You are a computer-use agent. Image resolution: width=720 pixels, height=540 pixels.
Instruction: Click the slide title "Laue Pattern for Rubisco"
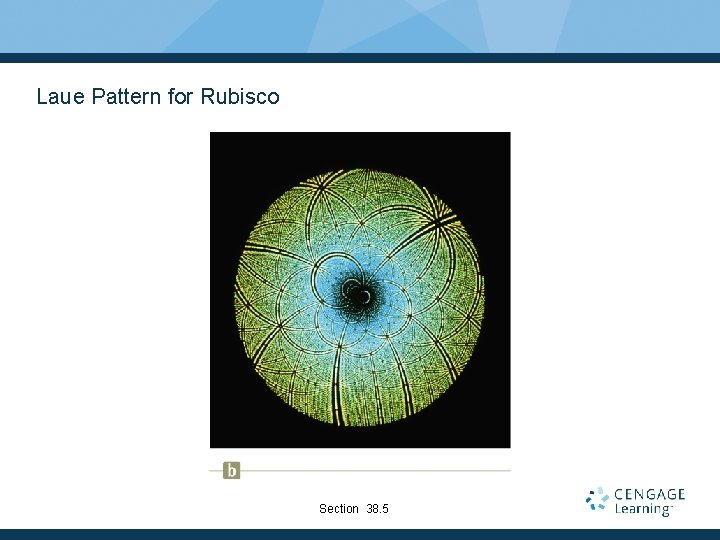158,96
